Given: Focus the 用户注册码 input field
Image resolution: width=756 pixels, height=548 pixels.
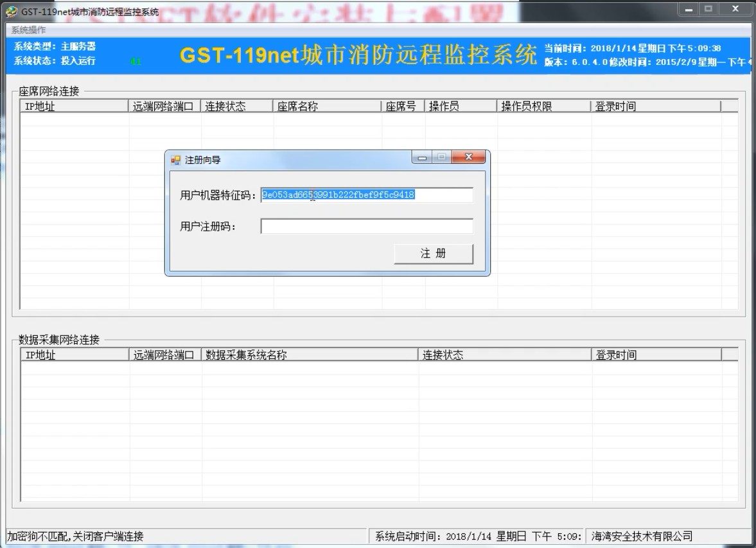Looking at the screenshot, I should pos(366,226).
